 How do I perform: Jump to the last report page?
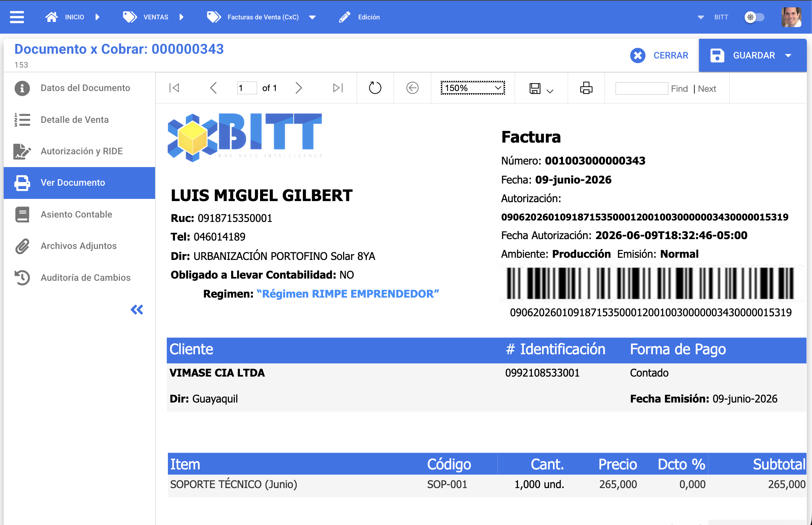point(338,88)
